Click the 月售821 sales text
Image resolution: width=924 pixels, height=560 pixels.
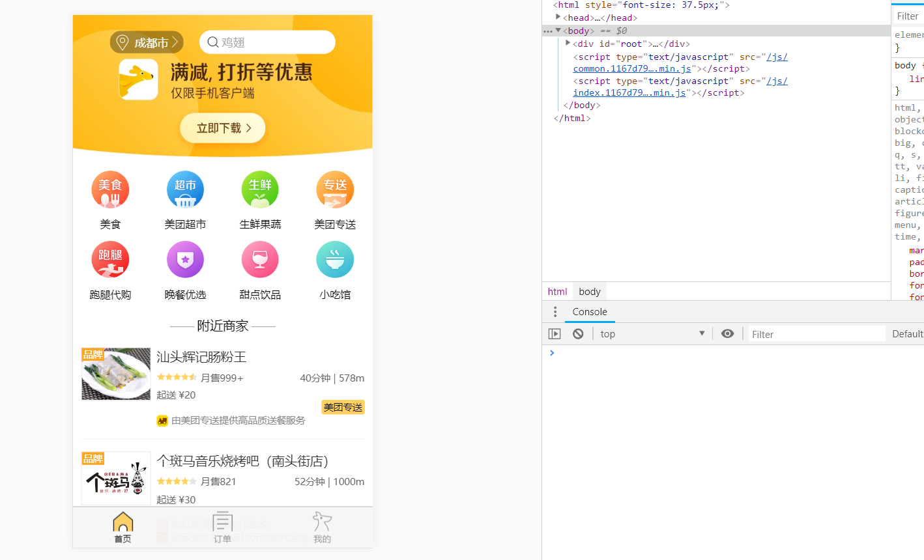point(218,481)
